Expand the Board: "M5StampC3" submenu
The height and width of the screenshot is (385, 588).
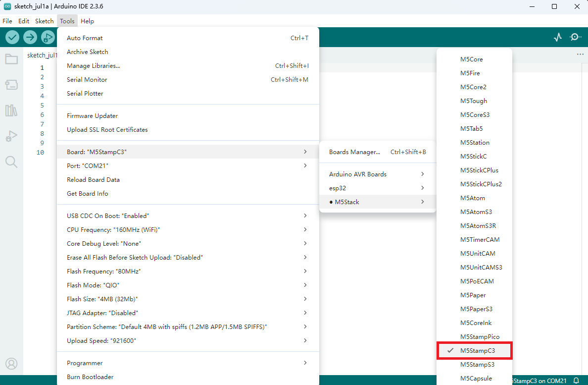coord(188,152)
